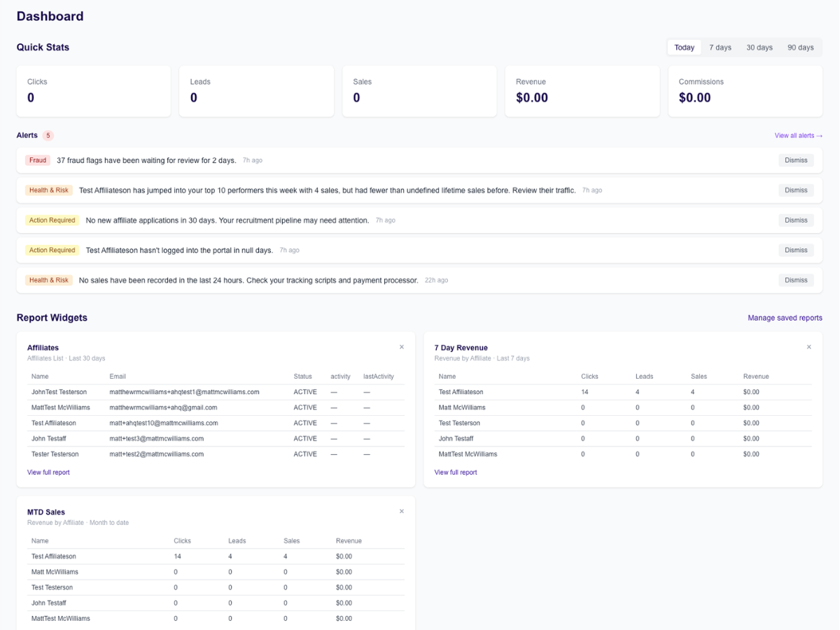Screen dimensions: 840x630
Task: Click John Testaff in 7 Day Revenue
Action: [456, 439]
